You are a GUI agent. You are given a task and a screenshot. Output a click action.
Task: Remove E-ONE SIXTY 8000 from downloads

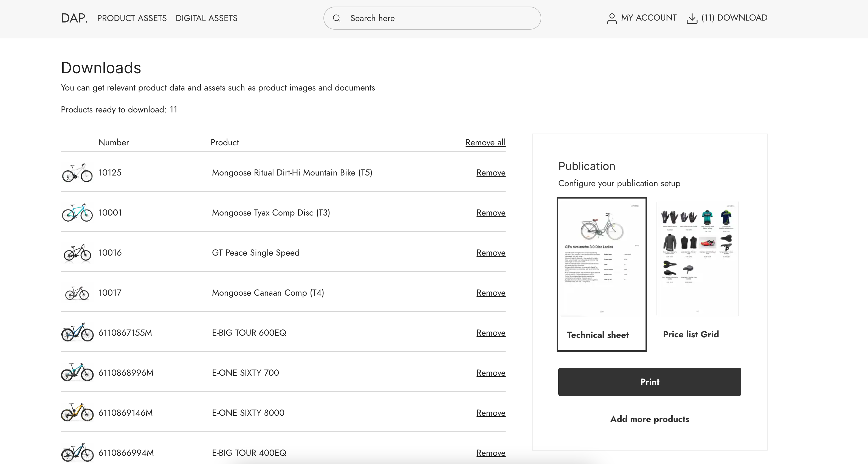click(x=491, y=413)
